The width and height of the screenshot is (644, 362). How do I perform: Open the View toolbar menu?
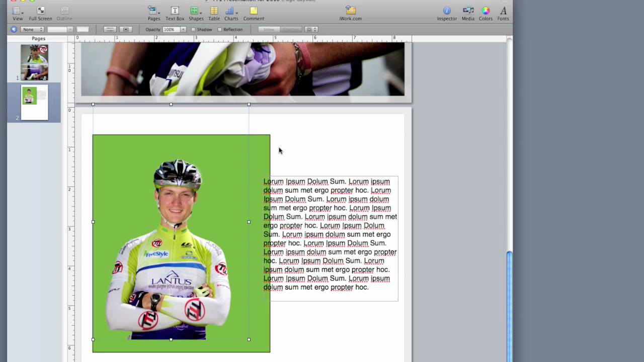(18, 14)
